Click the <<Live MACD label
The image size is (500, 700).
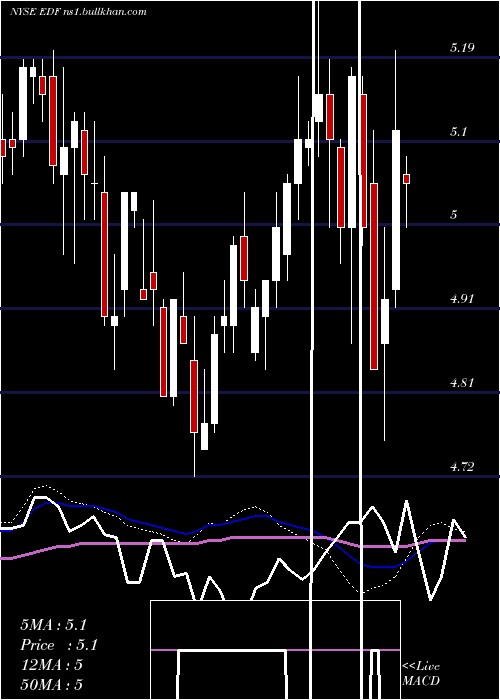[421, 673]
